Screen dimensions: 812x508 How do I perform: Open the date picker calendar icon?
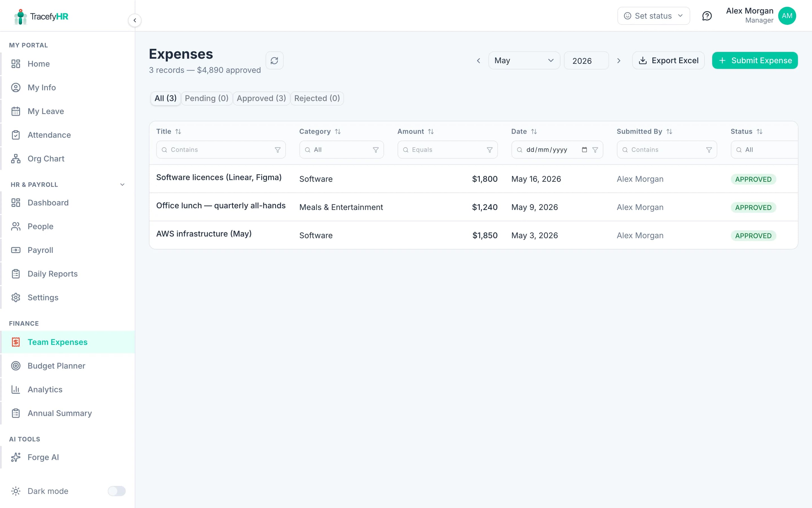coord(584,150)
